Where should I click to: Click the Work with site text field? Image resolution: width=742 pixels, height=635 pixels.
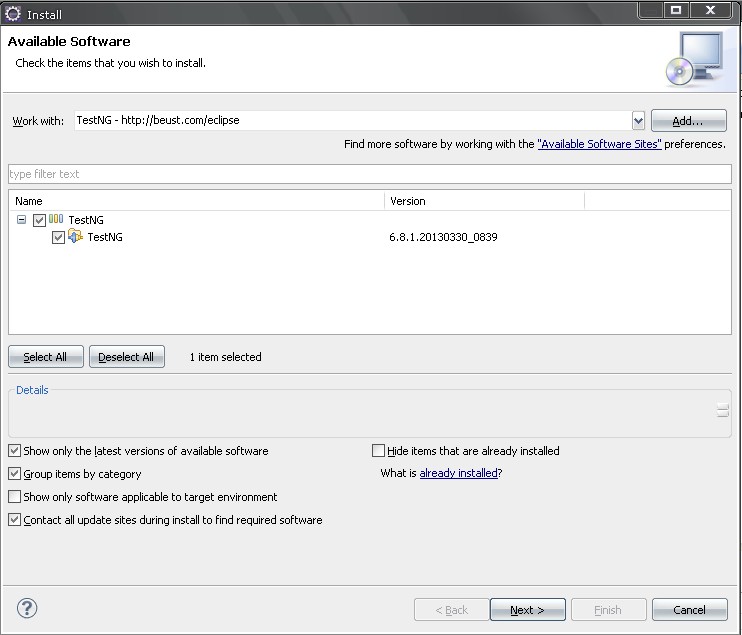click(353, 121)
